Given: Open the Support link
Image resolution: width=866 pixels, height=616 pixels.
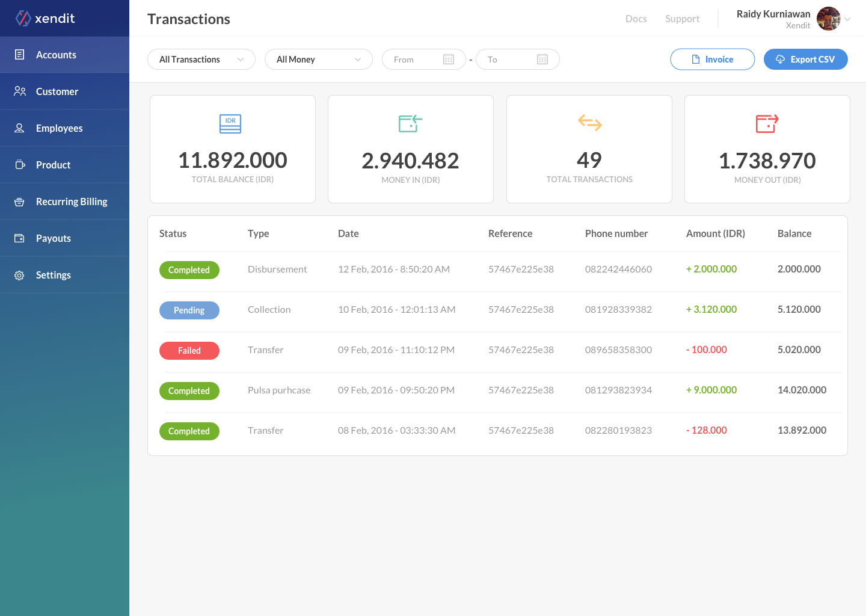Looking at the screenshot, I should [x=683, y=19].
